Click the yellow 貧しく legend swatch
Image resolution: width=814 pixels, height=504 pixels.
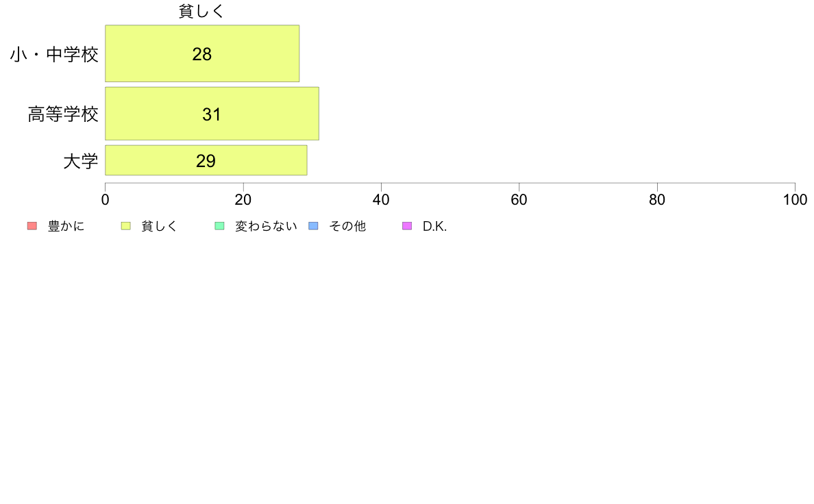(125, 226)
